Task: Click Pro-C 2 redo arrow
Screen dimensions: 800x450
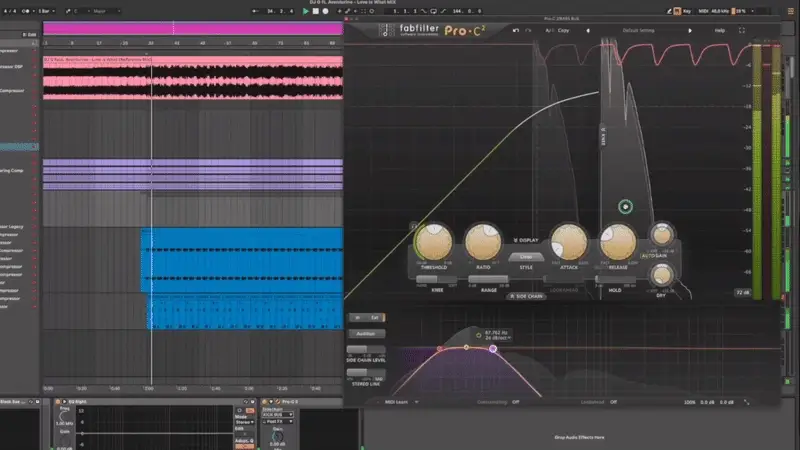Action: coord(528,31)
